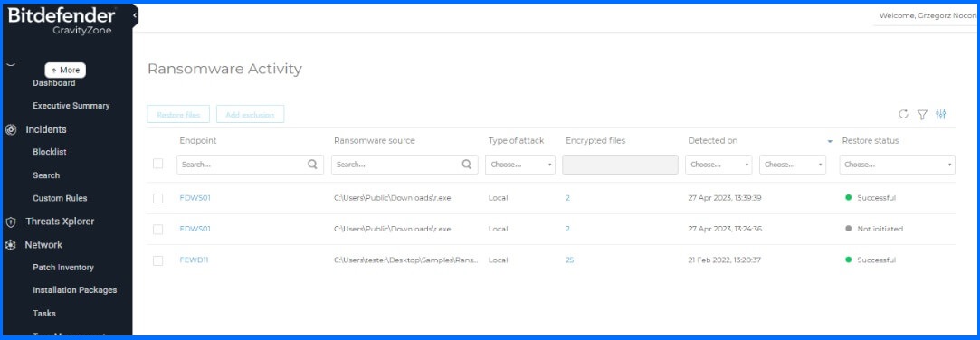980x340 pixels.
Task: Open the second Detected on dropdown
Action: click(793, 165)
